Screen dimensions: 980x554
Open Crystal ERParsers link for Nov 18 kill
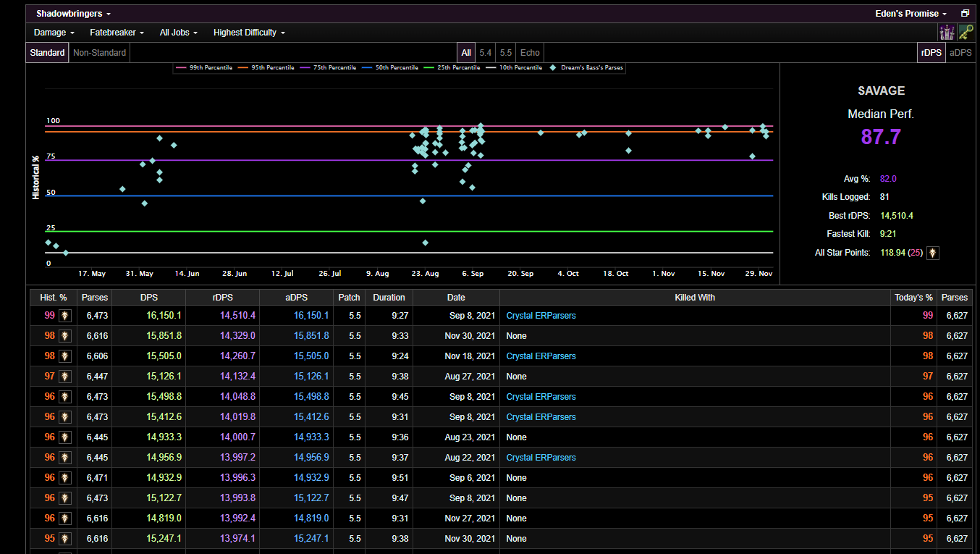click(x=541, y=356)
